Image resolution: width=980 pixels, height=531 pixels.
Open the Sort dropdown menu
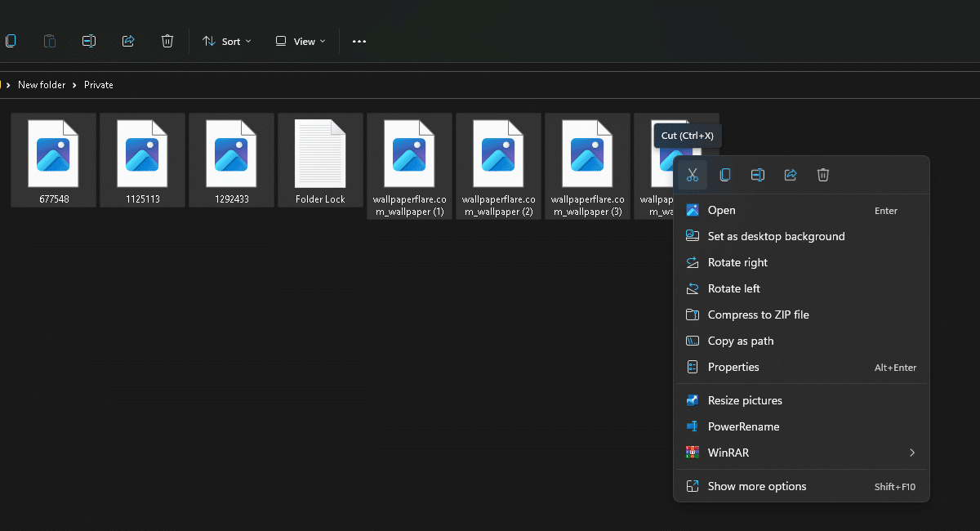(x=227, y=41)
